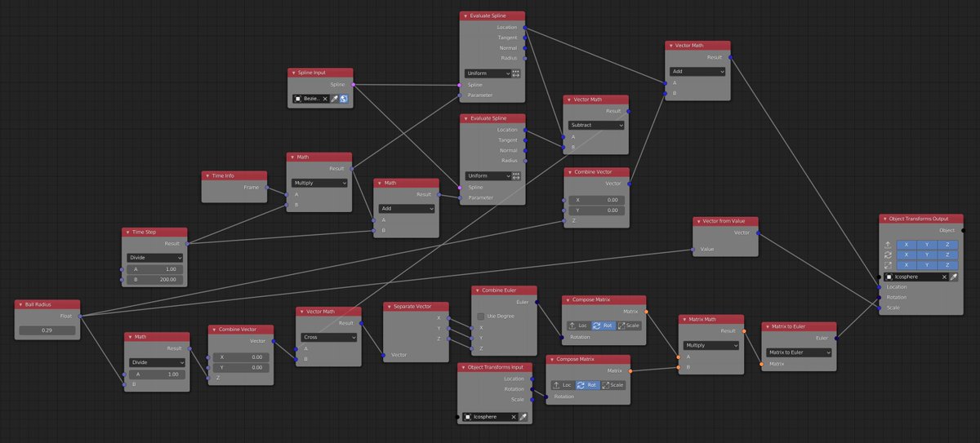Open the Cross dropdown in Vector Math node
This screenshot has height=443, width=980.
point(328,336)
